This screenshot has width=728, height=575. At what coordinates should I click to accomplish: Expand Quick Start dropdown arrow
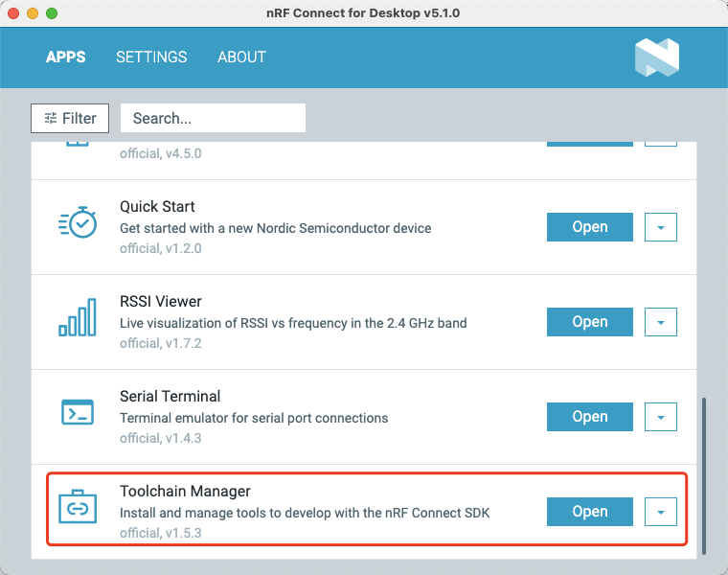coord(661,227)
